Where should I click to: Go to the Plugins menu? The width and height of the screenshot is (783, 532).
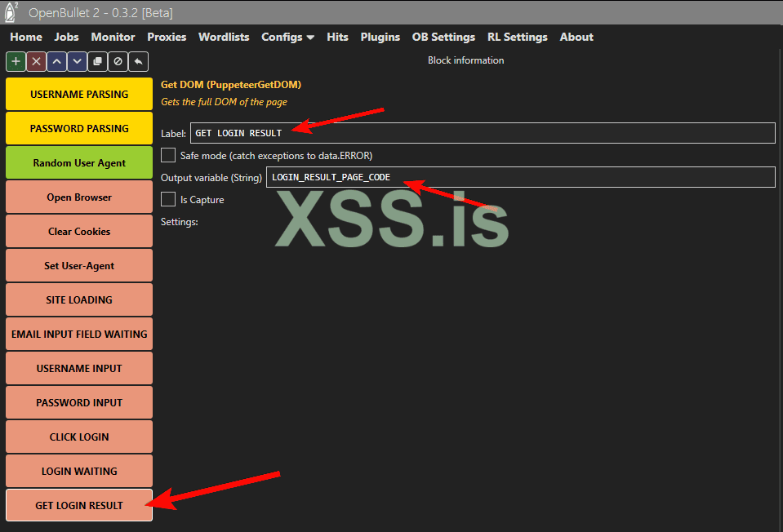click(x=380, y=37)
